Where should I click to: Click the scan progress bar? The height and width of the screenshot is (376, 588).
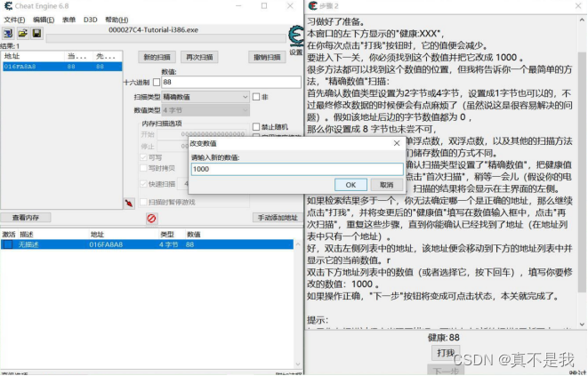[165, 38]
